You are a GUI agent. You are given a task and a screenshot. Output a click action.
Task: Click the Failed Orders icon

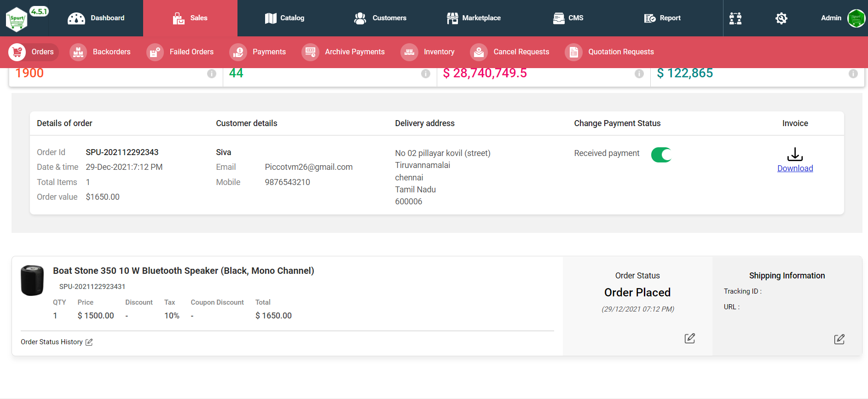click(155, 52)
